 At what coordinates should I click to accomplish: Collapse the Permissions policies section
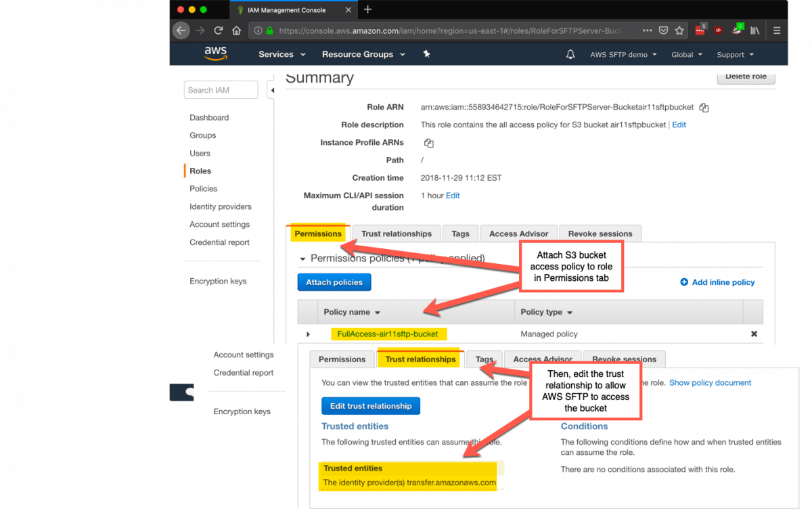[x=302, y=258]
